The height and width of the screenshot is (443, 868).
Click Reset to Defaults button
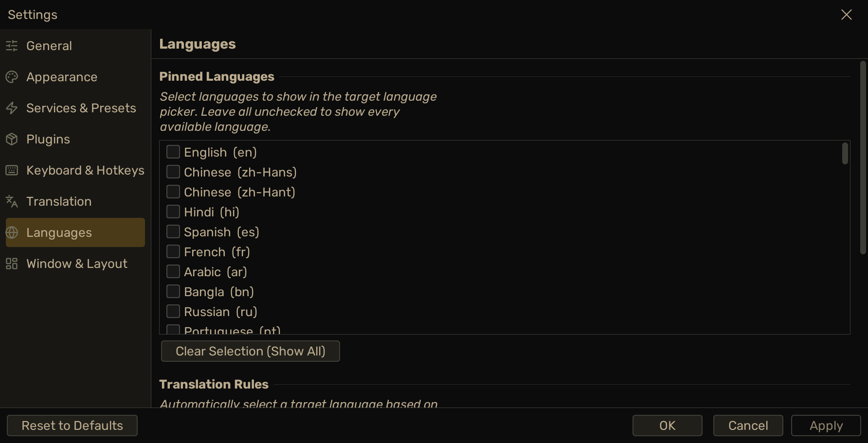click(72, 425)
